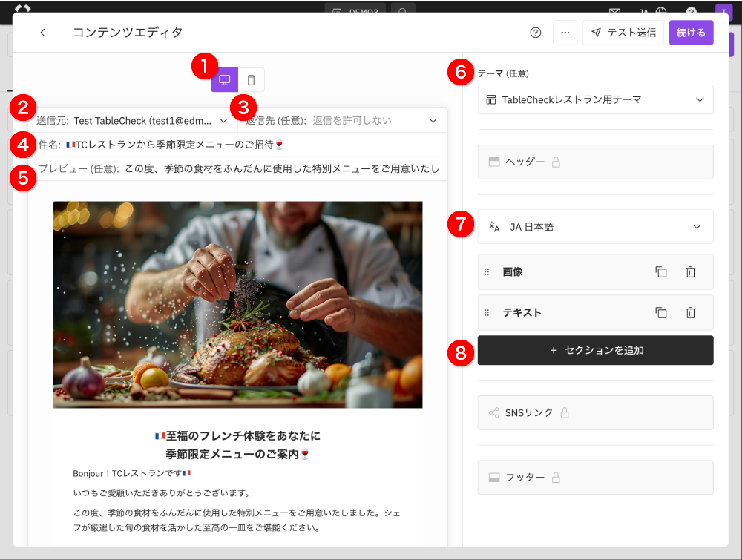Switch to mobile preview mode
The height and width of the screenshot is (560, 742).
point(252,80)
